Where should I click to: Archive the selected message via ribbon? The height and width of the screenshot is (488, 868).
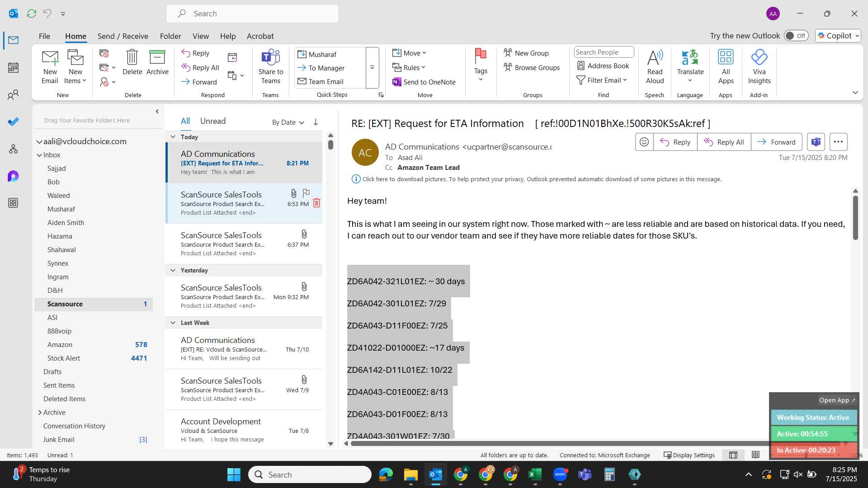tap(157, 62)
